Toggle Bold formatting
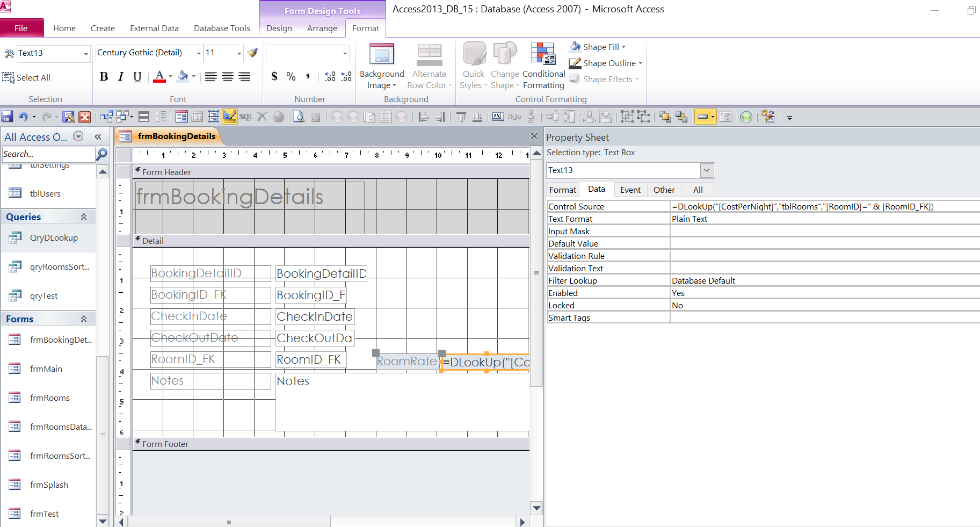This screenshot has height=527, width=980. click(x=104, y=77)
